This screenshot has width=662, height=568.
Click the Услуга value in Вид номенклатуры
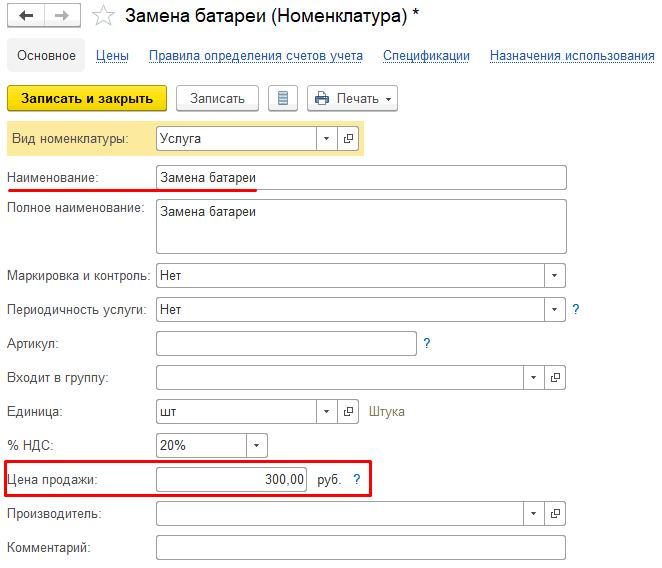pyautogui.click(x=180, y=139)
